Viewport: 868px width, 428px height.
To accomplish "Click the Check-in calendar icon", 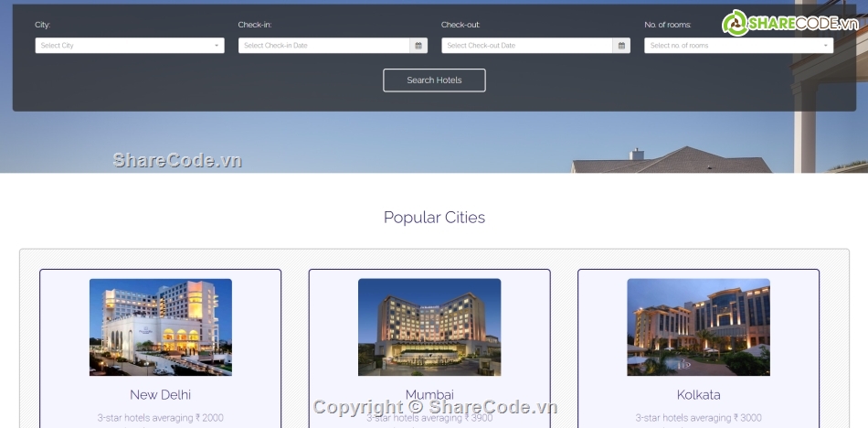I will pos(418,46).
